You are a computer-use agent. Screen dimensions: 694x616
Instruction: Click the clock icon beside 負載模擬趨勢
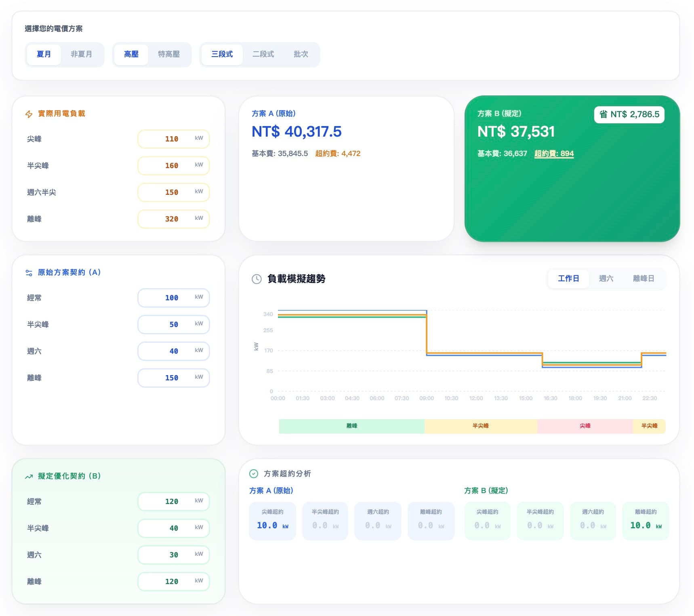click(x=257, y=279)
